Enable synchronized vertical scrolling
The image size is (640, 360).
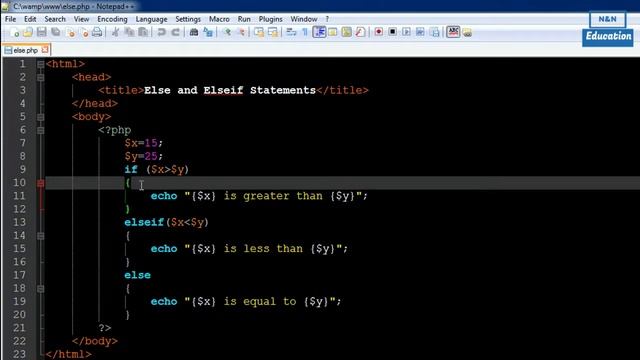coord(259,32)
